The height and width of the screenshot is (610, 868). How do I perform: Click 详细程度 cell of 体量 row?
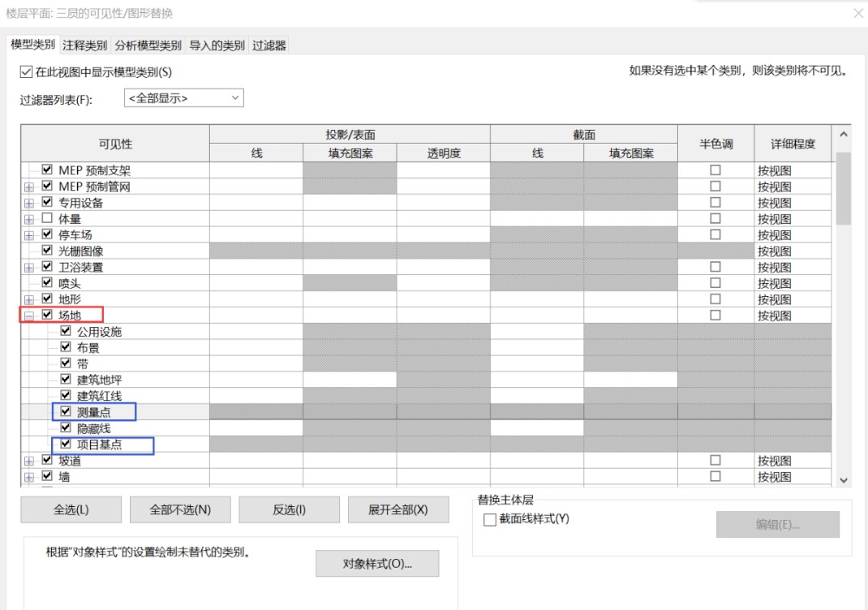tap(793, 219)
